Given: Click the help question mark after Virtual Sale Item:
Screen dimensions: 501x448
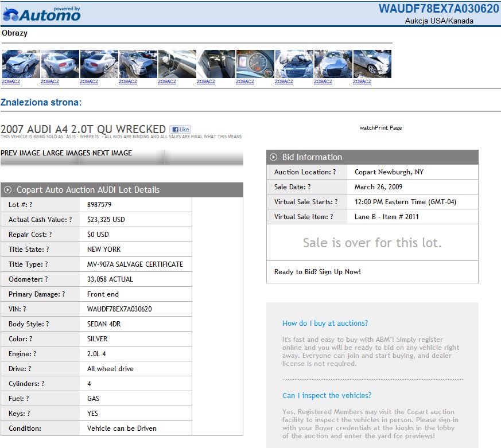Looking at the screenshot, I should coord(331,217).
